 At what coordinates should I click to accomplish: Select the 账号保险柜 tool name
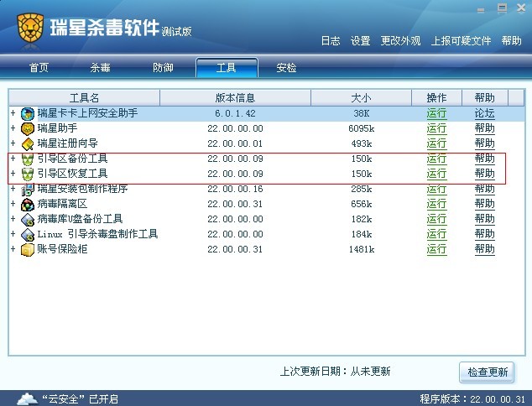[x=62, y=249]
